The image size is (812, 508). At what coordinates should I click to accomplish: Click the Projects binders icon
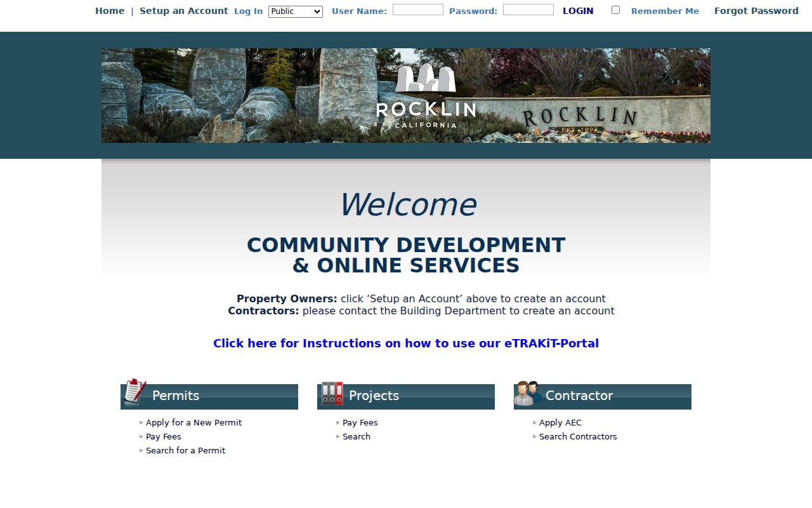point(332,393)
